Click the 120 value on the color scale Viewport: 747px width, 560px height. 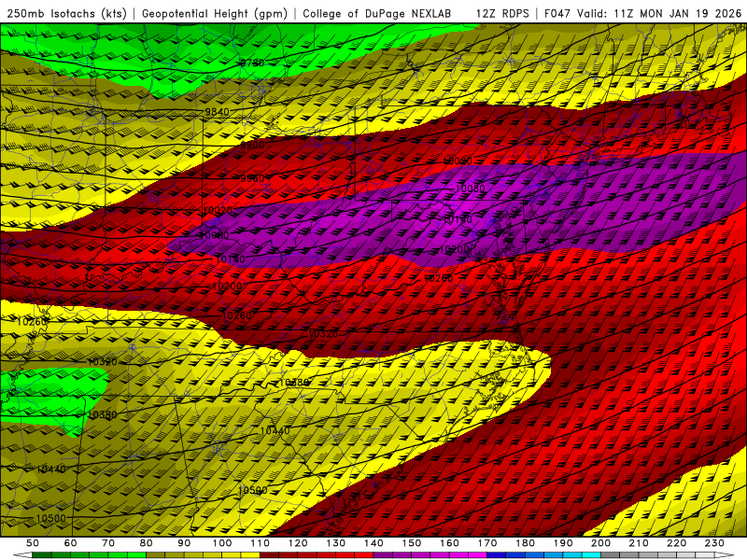click(x=298, y=543)
